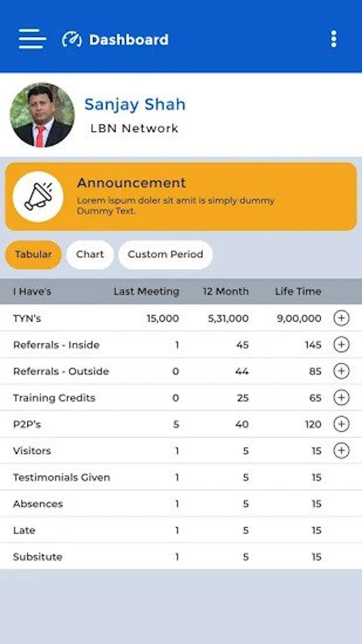Open the three-dot overflow menu
Image resolution: width=362 pixels, height=644 pixels.
[334, 39]
